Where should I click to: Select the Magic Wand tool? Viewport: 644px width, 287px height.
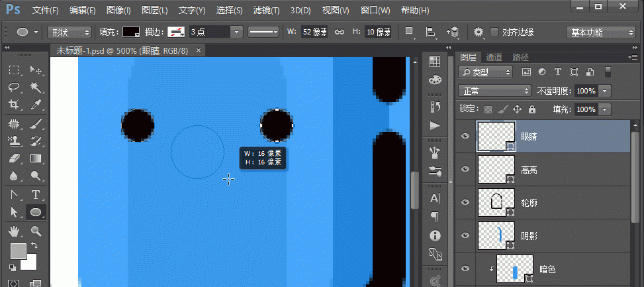[x=36, y=87]
